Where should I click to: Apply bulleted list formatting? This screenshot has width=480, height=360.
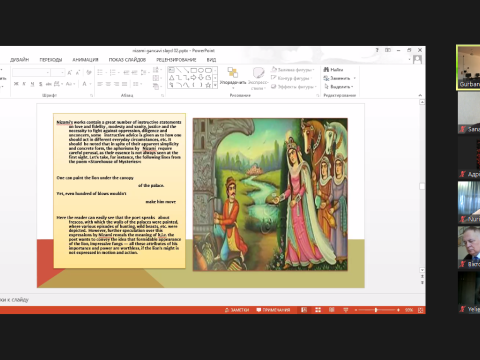coord(101,72)
